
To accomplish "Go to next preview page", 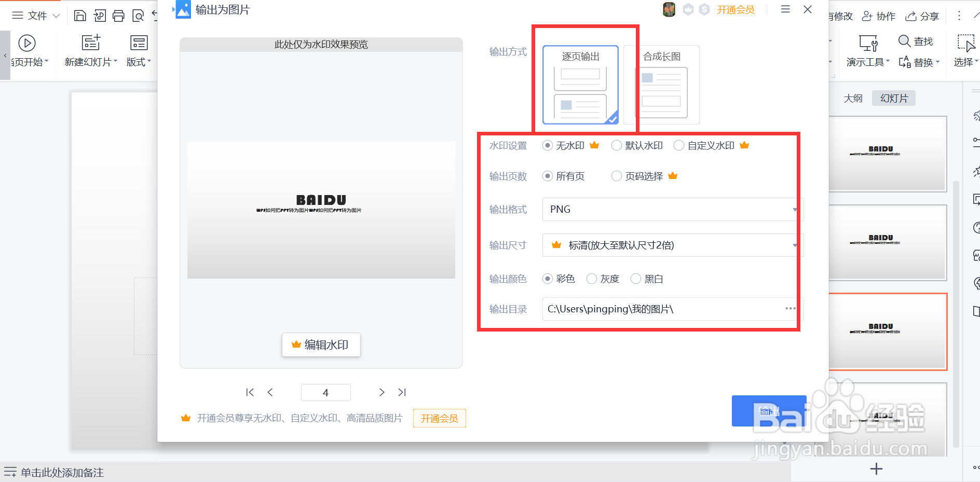I will click(382, 392).
